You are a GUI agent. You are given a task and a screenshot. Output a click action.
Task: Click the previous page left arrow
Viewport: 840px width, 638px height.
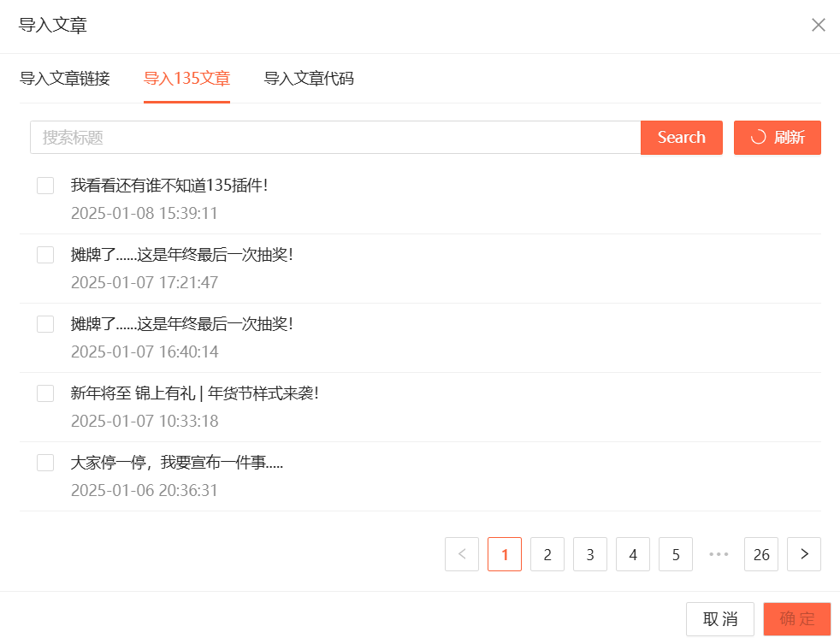[462, 554]
